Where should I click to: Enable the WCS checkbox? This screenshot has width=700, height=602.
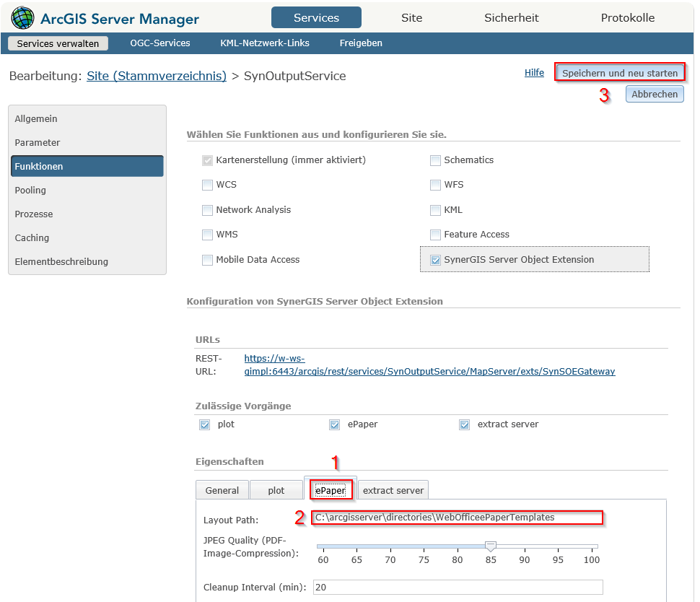[208, 185]
